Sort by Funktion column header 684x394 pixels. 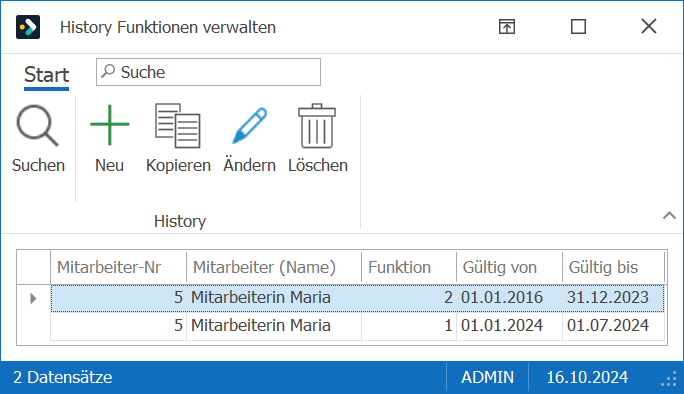(409, 267)
